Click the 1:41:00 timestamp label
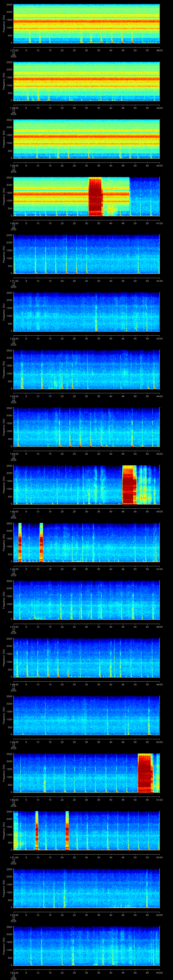The width and height of the screenshot is (173, 980). 14,281
